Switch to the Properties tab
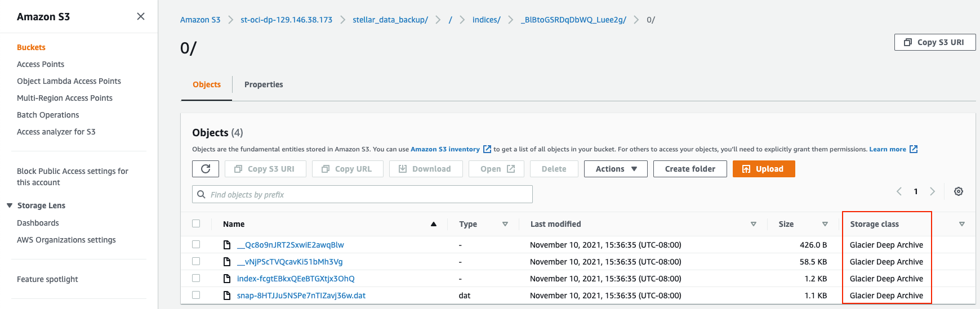Viewport: 980px width, 309px height. click(x=264, y=84)
